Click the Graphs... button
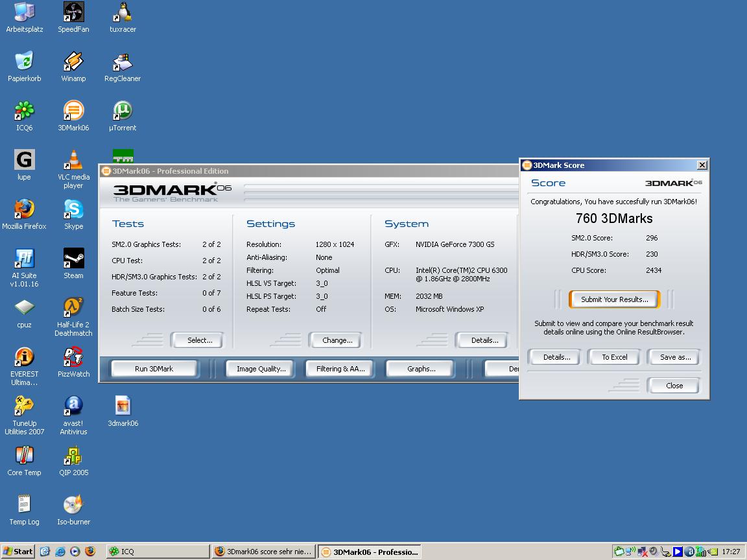The image size is (747, 560). (x=421, y=369)
